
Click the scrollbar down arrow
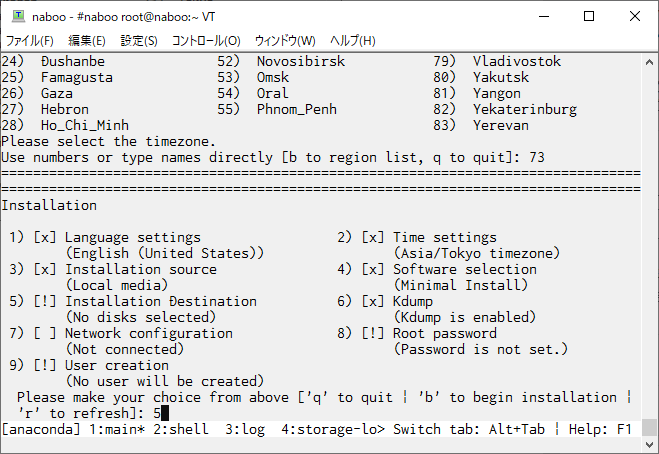point(649,444)
